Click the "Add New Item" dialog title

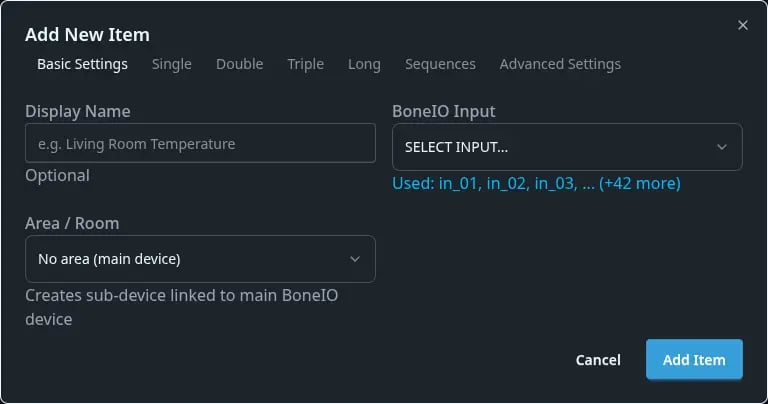click(x=87, y=35)
